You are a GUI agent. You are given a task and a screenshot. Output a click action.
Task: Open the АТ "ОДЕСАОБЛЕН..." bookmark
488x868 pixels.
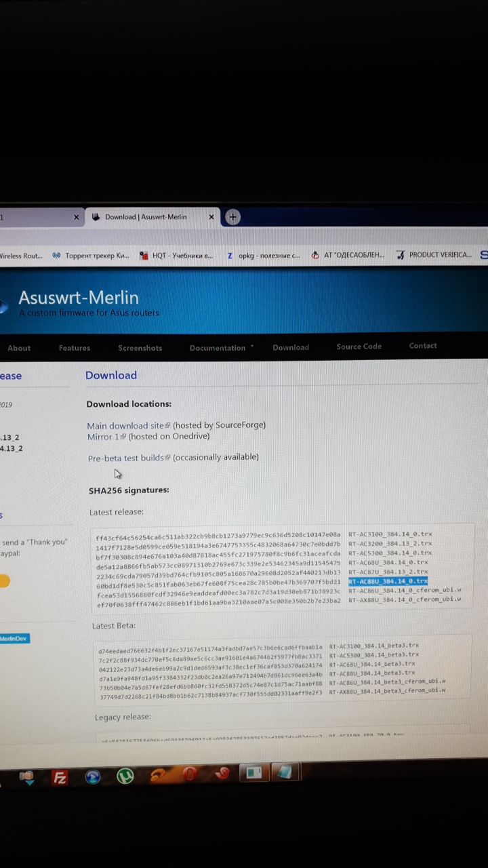[347, 255]
